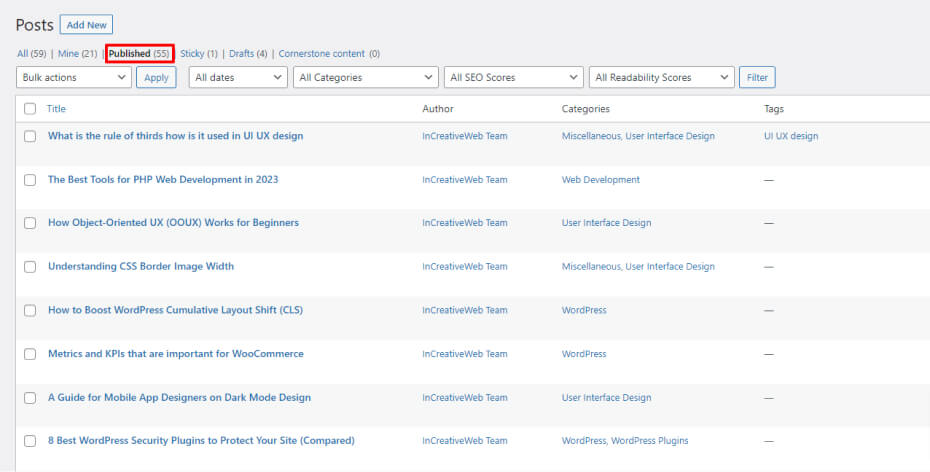
Task: Open the Bulk actions dropdown
Action: point(74,77)
